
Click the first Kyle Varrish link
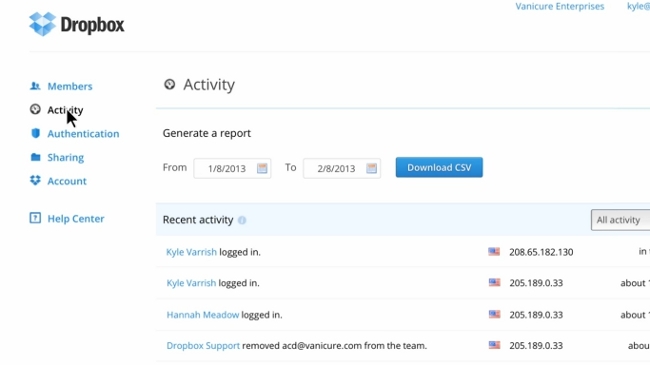click(191, 252)
